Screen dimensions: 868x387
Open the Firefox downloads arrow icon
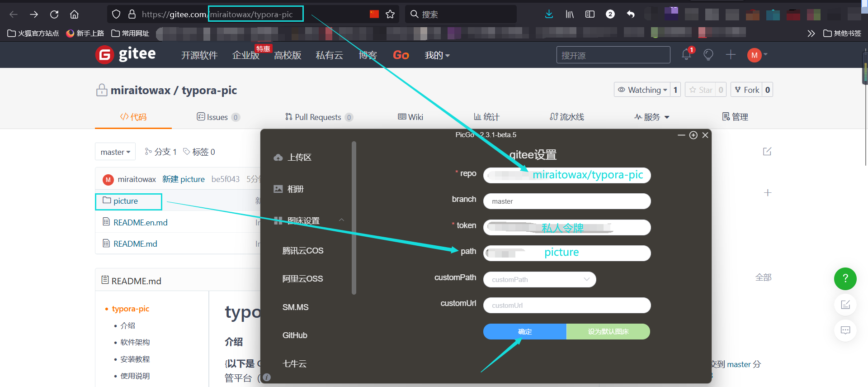[x=549, y=14]
